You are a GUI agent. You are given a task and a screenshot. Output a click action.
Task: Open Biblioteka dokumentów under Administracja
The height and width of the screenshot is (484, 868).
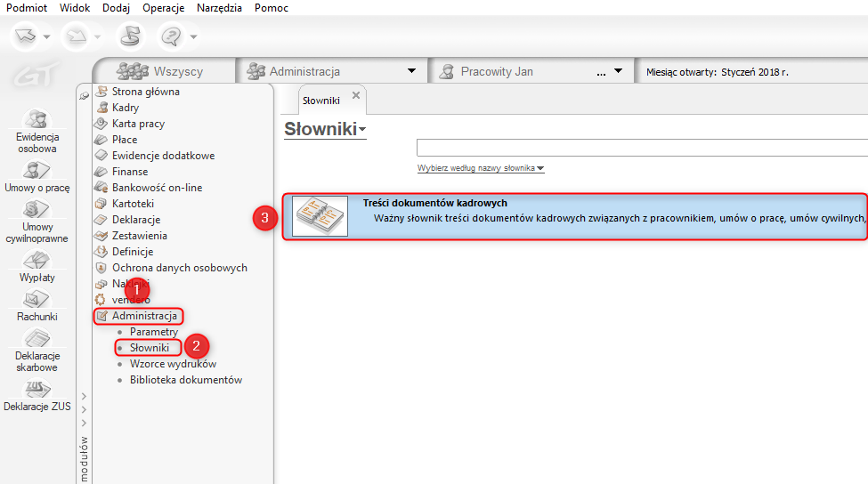[186, 380]
